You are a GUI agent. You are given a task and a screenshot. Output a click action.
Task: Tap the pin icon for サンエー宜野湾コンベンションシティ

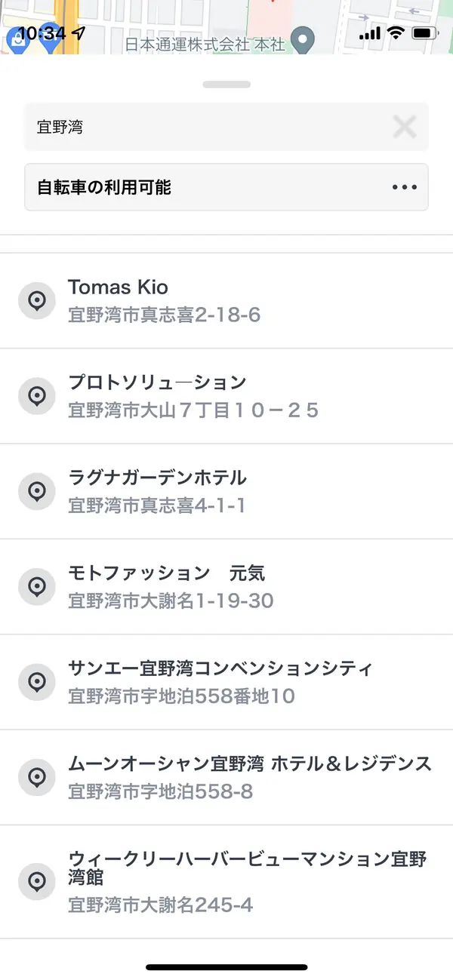pyautogui.click(x=36, y=681)
